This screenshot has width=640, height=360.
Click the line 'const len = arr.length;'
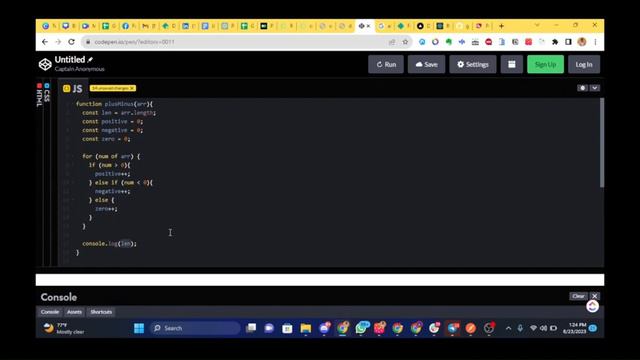point(119,113)
